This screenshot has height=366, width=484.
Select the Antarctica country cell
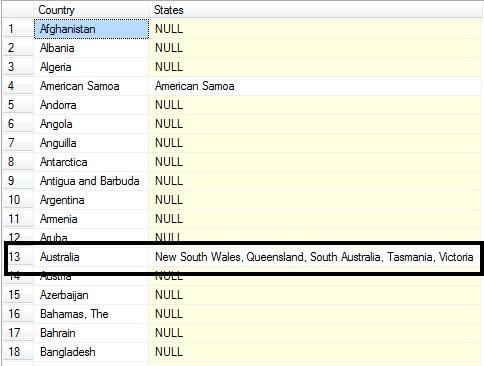pyautogui.click(x=91, y=162)
